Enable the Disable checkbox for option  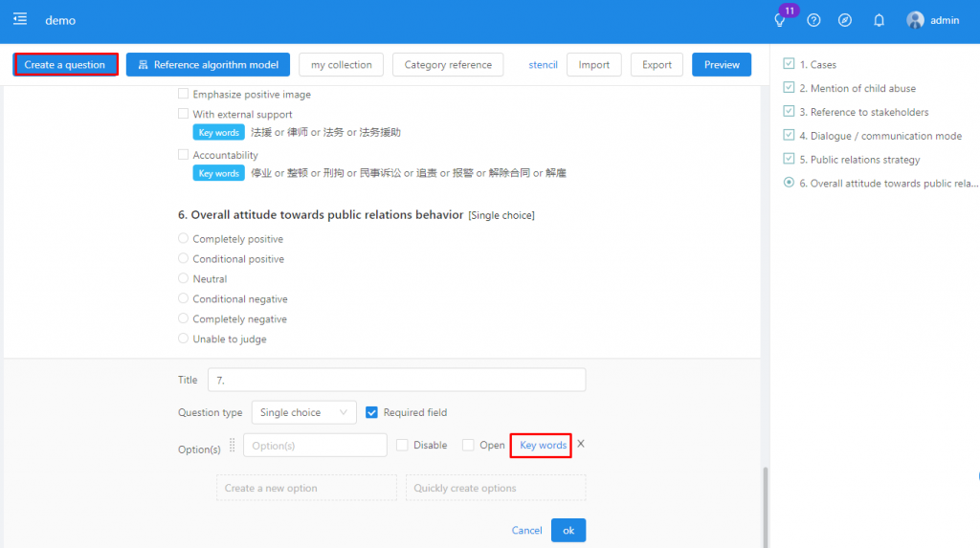point(402,445)
